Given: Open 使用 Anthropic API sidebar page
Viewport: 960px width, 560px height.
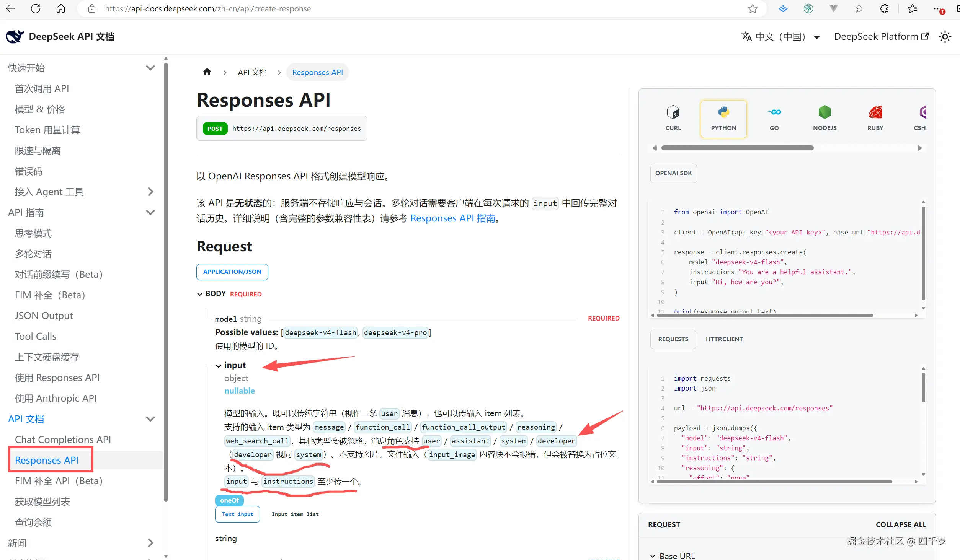Looking at the screenshot, I should 56,398.
